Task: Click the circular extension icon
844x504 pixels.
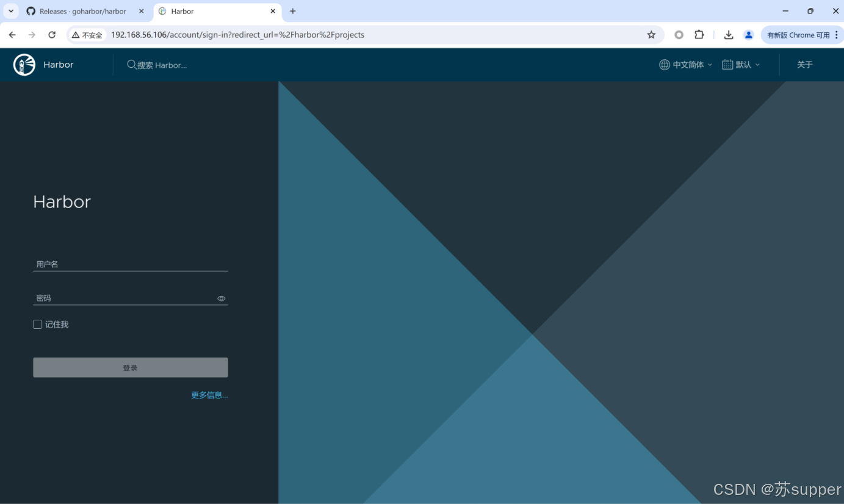Action: tap(679, 35)
